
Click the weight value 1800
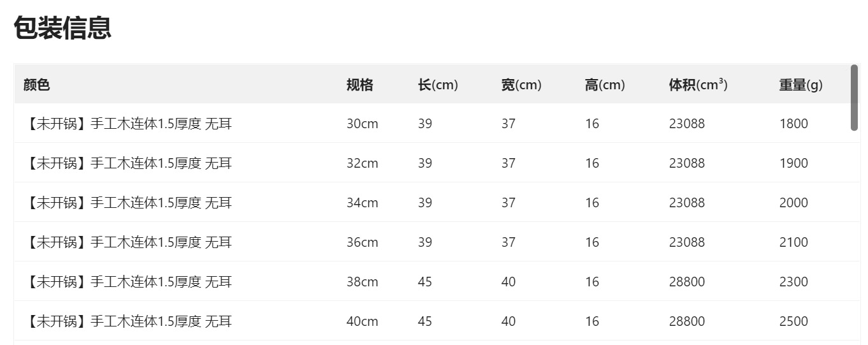coord(793,124)
